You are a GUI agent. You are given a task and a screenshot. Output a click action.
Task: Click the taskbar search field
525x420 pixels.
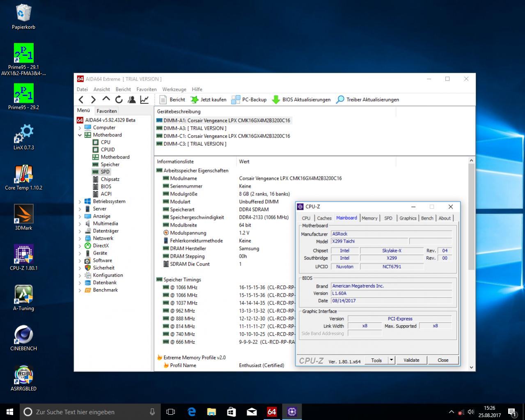pyautogui.click(x=90, y=411)
